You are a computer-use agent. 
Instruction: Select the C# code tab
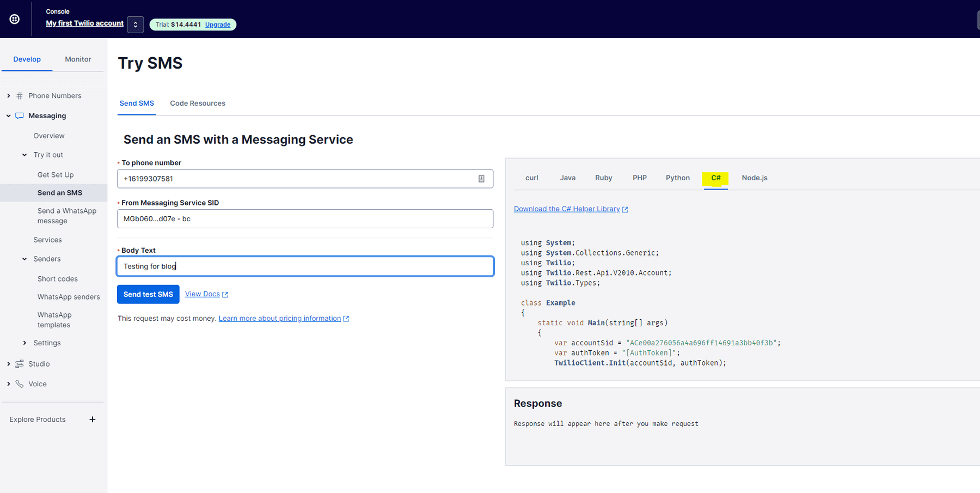coord(715,178)
